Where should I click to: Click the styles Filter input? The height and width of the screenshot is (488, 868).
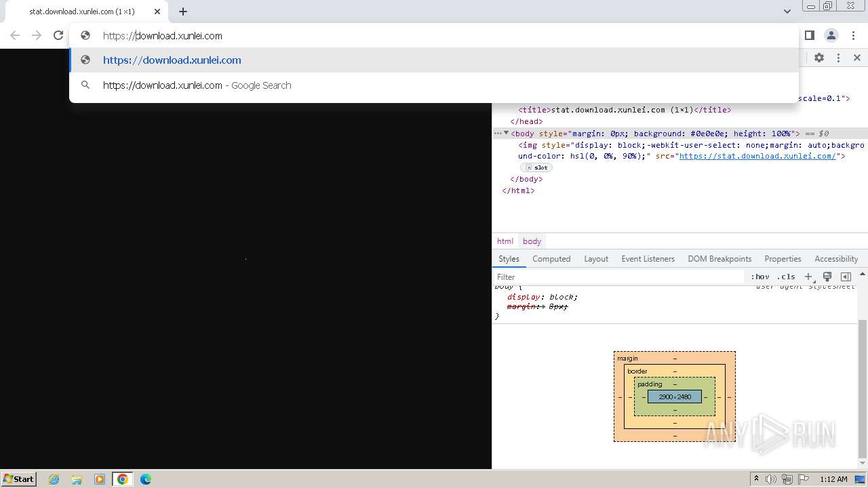618,277
